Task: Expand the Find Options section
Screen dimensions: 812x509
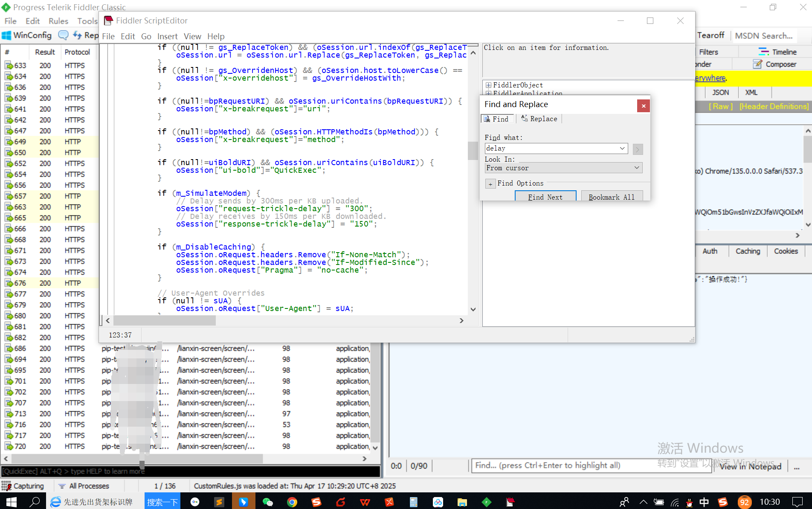Action: (x=490, y=184)
